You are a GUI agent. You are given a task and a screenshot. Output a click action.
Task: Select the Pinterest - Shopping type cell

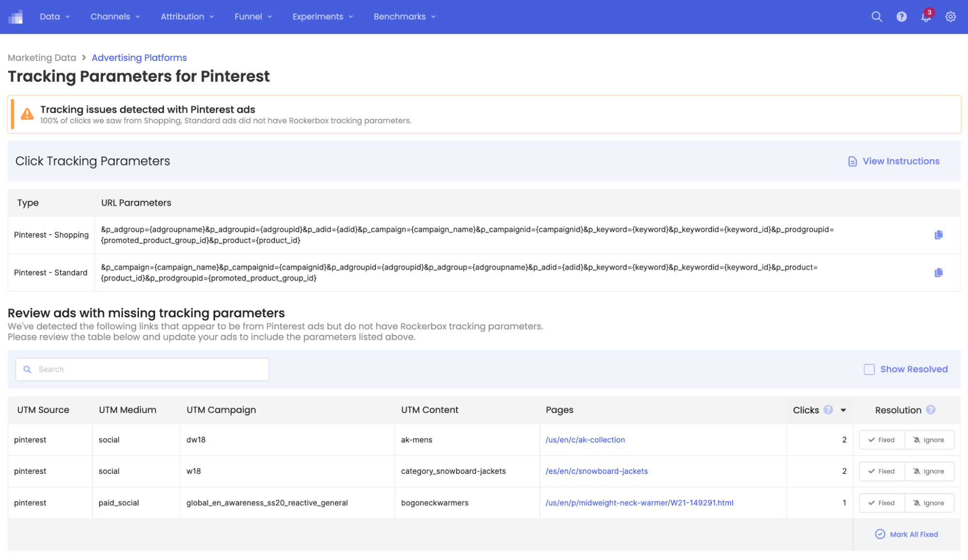[x=51, y=235]
